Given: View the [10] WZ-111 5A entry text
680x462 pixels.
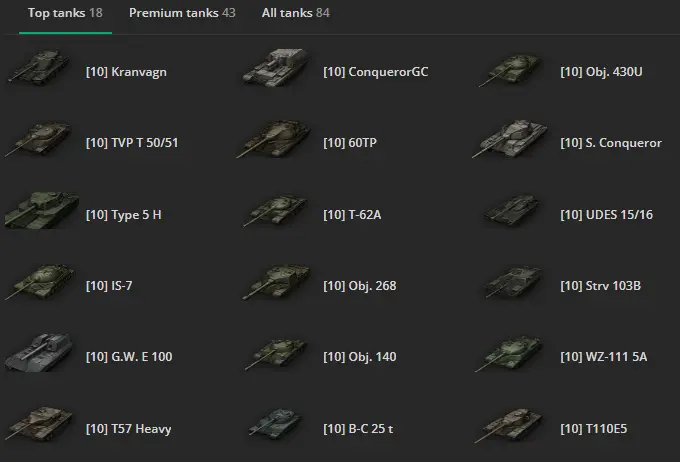Looking at the screenshot, I should point(604,357).
